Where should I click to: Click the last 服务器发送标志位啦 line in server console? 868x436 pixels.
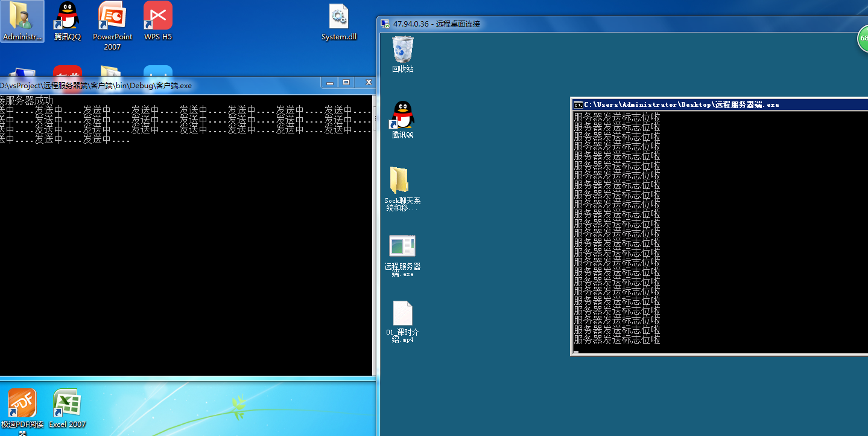(x=617, y=339)
